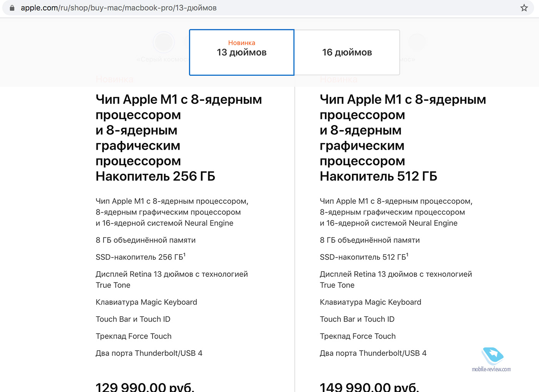The image size is (539, 392).
Task: Click 8 ГБ объединённой памяти in right column
Action: [x=370, y=240]
